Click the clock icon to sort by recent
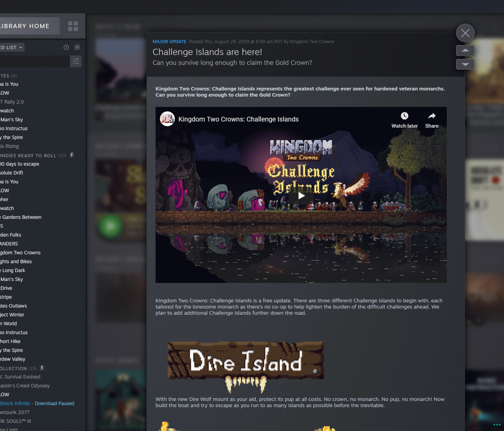 [x=66, y=47]
